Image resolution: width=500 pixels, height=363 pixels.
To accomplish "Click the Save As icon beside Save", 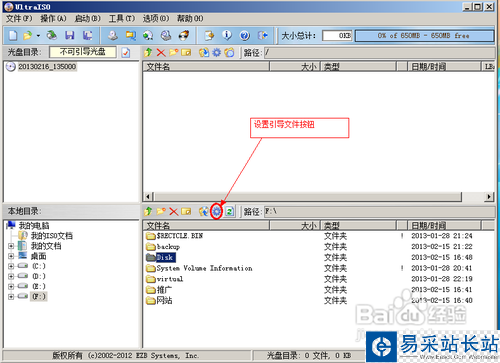I will click(x=88, y=35).
